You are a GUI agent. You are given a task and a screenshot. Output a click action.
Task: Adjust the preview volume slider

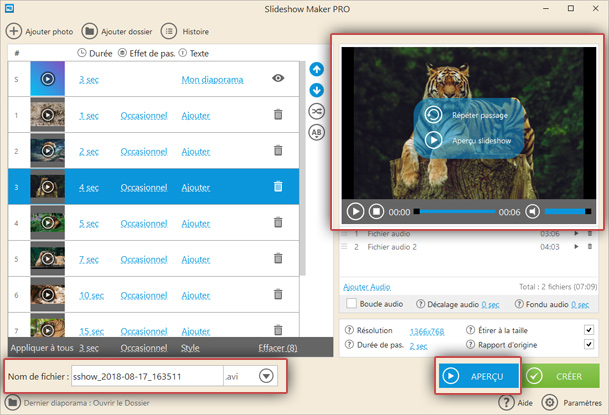tap(568, 212)
